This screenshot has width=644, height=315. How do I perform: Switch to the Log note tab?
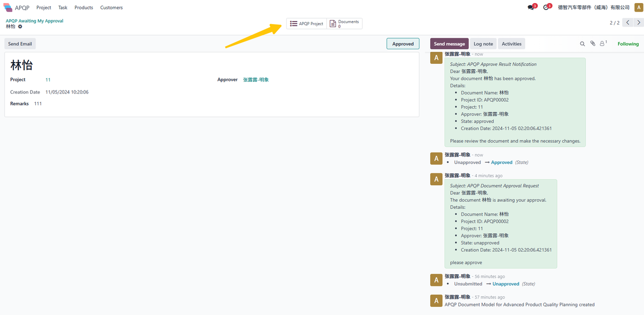pyautogui.click(x=483, y=44)
